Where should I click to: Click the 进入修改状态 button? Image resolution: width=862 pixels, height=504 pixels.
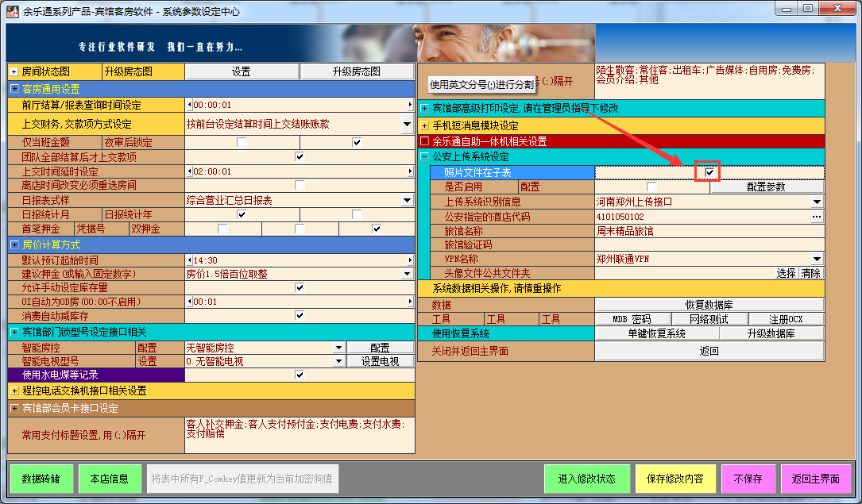tap(586, 479)
